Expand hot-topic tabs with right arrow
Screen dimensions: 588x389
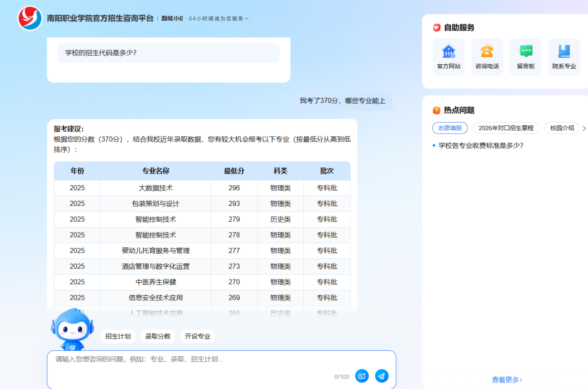[584, 129]
